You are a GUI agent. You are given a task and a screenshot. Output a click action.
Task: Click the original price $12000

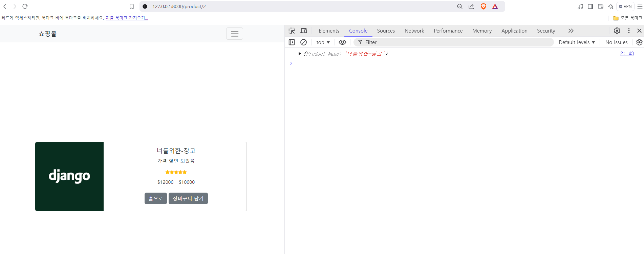166,182
